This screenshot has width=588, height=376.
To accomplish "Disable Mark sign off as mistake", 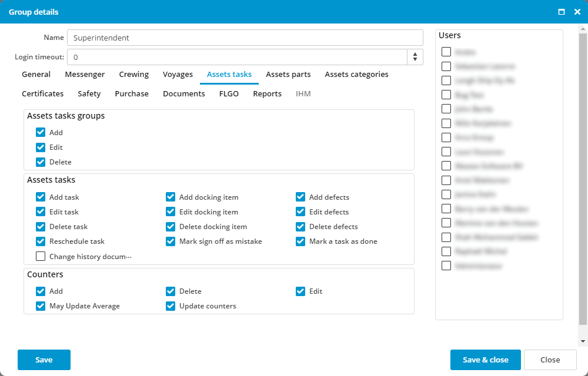I will click(x=171, y=241).
